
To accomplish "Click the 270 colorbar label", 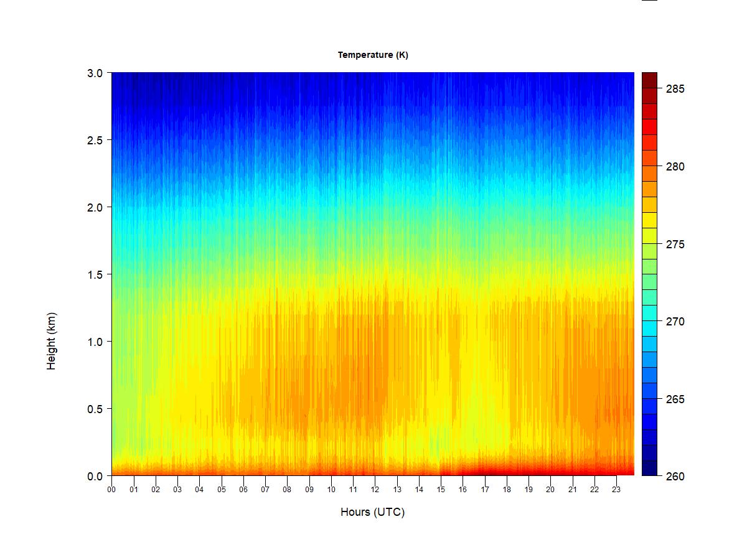I will pyautogui.click(x=675, y=322).
